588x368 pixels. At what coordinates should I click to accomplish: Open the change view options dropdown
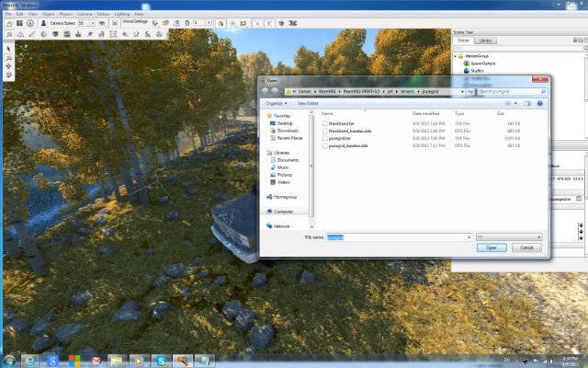pos(516,103)
